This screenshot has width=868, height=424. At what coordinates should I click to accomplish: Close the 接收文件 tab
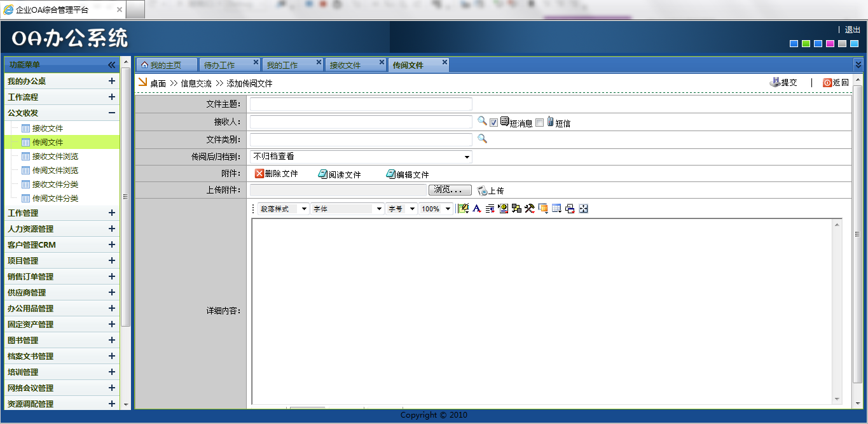pyautogui.click(x=382, y=62)
